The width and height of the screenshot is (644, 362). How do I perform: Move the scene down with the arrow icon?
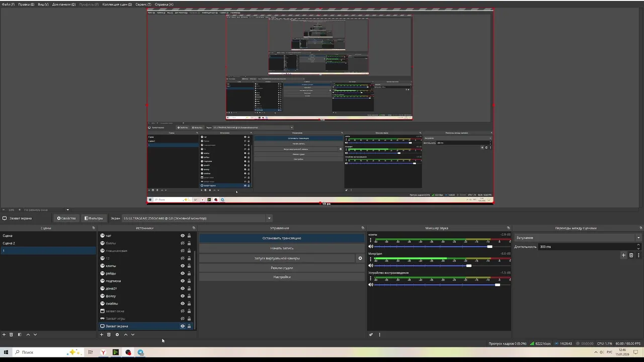pyautogui.click(x=35, y=334)
